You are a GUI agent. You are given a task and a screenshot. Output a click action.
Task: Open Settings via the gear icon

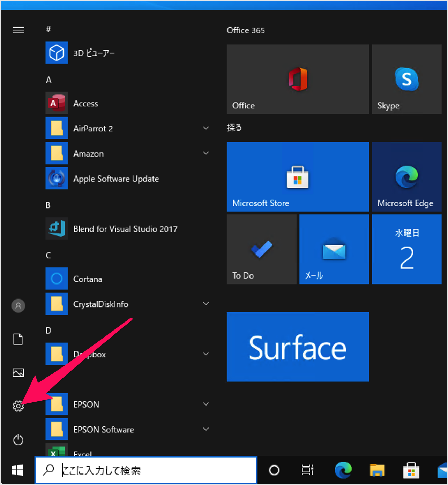point(18,406)
